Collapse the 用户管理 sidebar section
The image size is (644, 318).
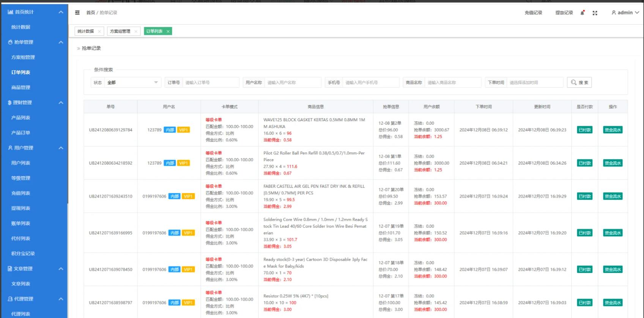61,148
